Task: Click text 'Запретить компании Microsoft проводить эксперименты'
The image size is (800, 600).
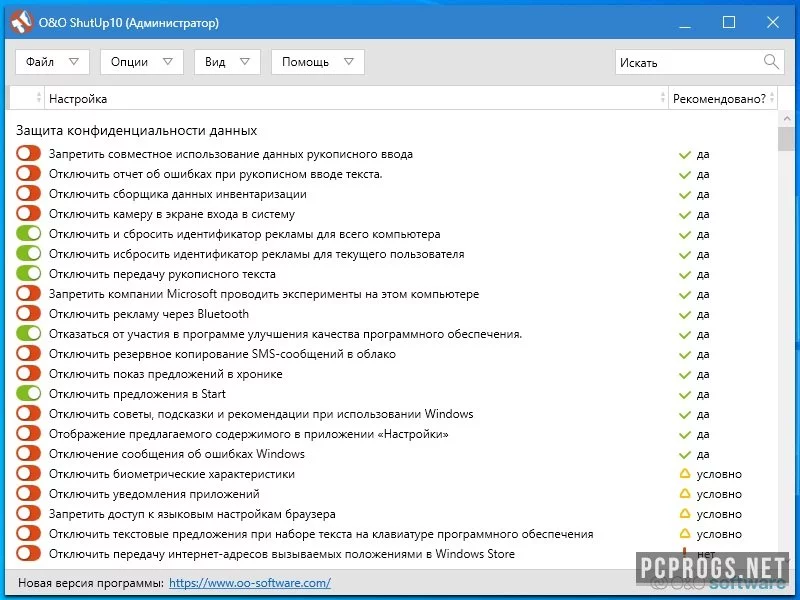Action: pyautogui.click(x=264, y=294)
